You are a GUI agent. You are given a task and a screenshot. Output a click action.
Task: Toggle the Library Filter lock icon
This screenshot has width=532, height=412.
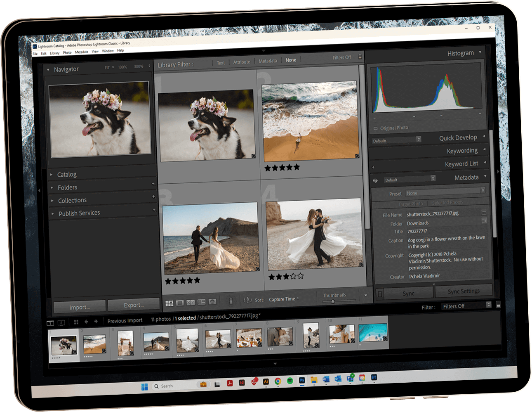coord(360,57)
